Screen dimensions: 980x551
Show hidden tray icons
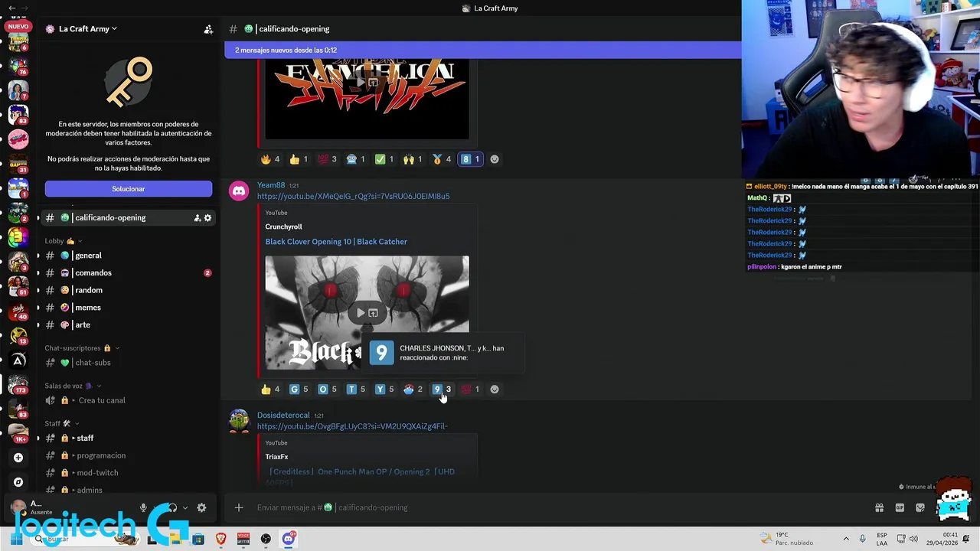(846, 539)
